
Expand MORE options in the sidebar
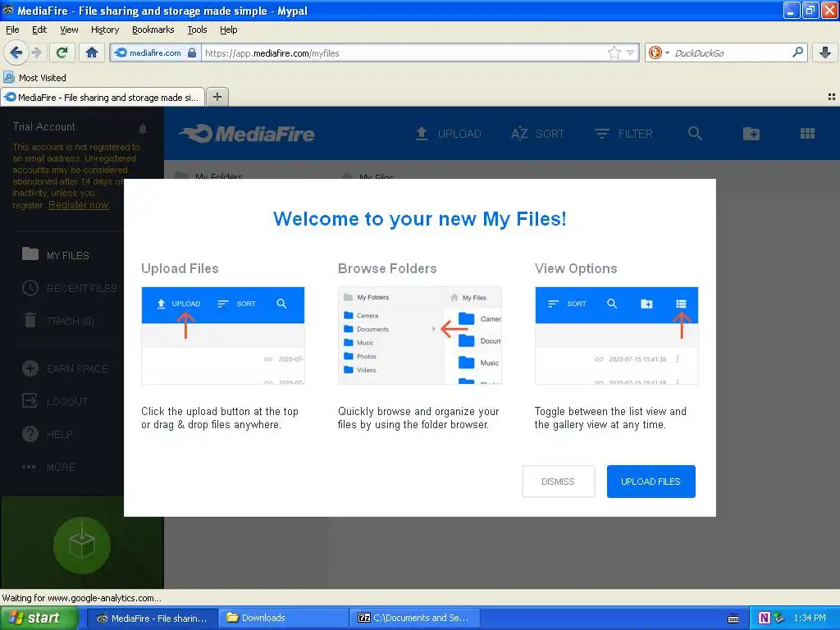(x=48, y=467)
